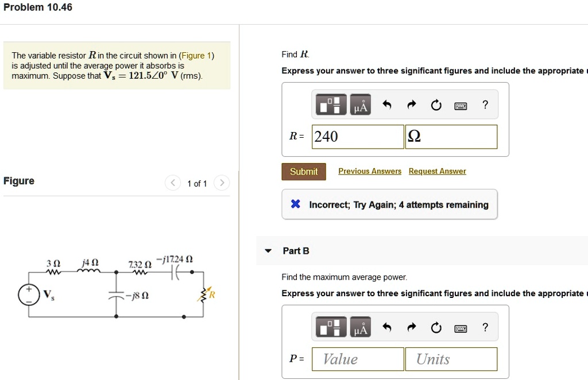This screenshot has width=588, height=380.
Task: Click the R value field containing 240
Action: [x=357, y=136]
